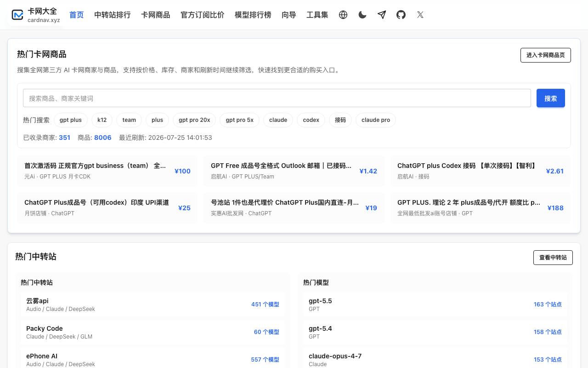Go to the 首页 nav tab

77,15
